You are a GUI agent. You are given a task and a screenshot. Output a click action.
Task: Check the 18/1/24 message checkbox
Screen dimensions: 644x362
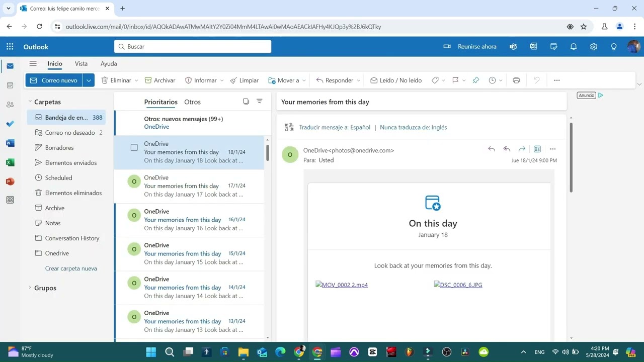coord(134,148)
